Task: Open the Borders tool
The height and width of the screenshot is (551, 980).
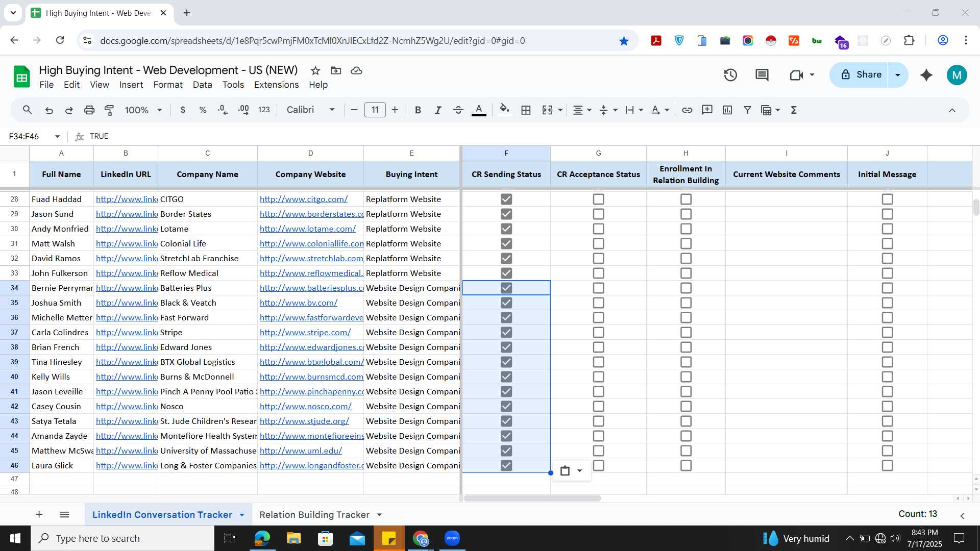Action: point(526,110)
